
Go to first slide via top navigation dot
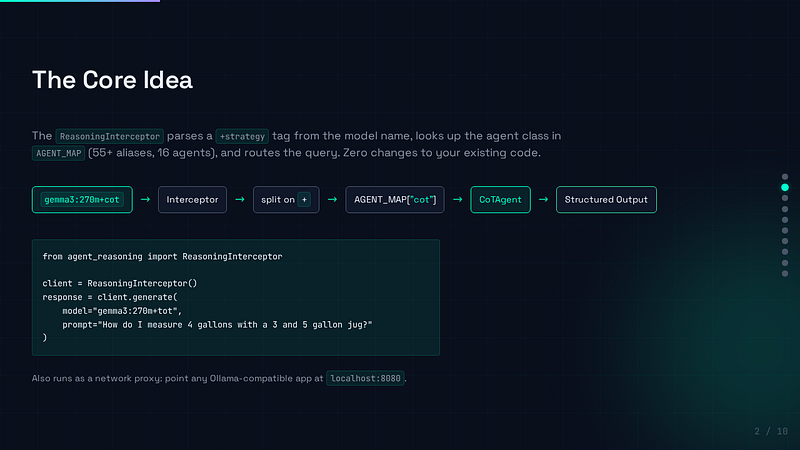pos(785,177)
